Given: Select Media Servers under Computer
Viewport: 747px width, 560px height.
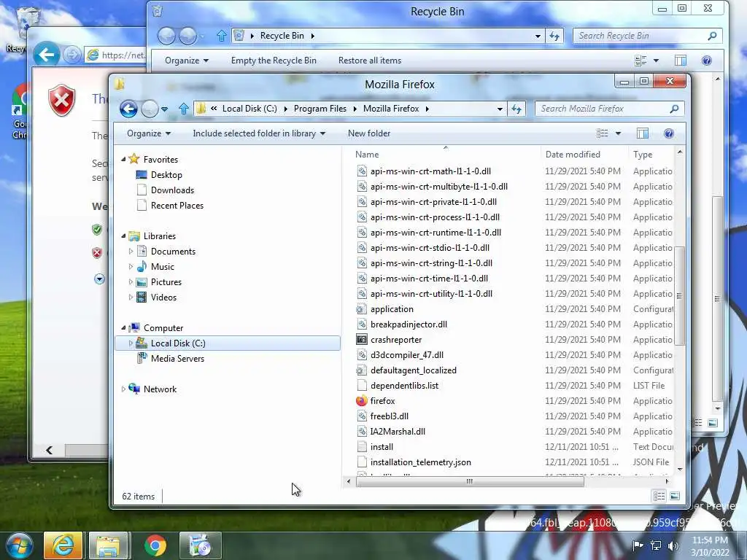Looking at the screenshot, I should (177, 359).
